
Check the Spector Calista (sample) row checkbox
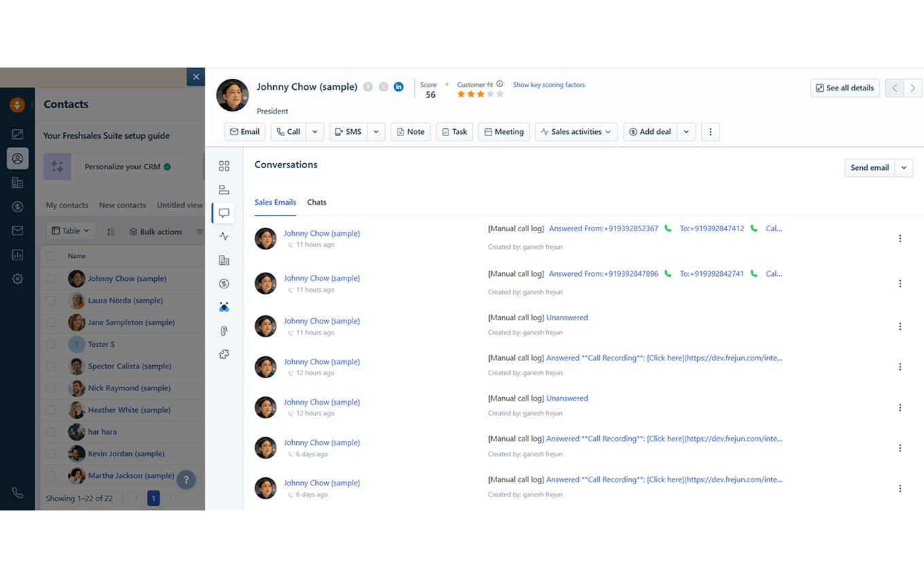(x=51, y=366)
